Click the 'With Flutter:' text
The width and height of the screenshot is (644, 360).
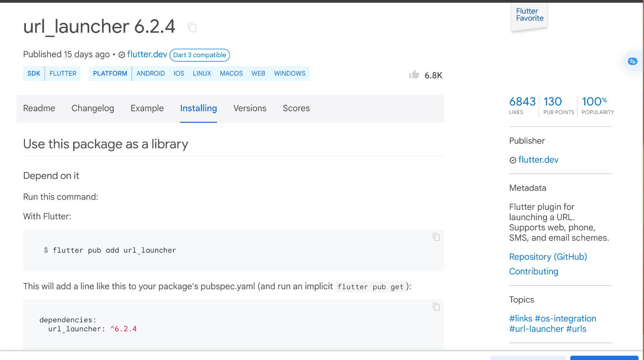(x=47, y=216)
